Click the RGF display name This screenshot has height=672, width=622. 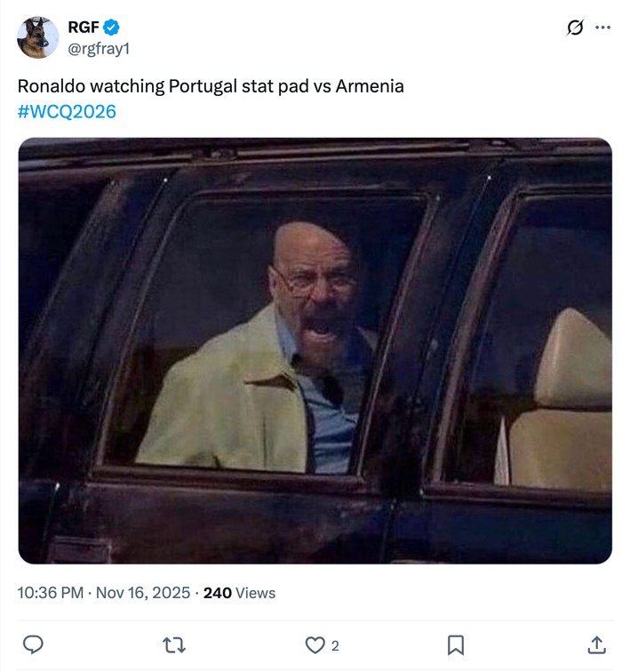click(x=83, y=28)
